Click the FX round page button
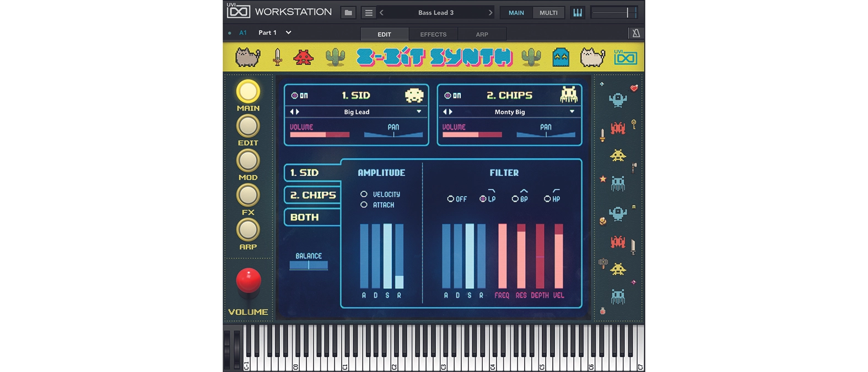The width and height of the screenshot is (868, 372). pyautogui.click(x=248, y=195)
